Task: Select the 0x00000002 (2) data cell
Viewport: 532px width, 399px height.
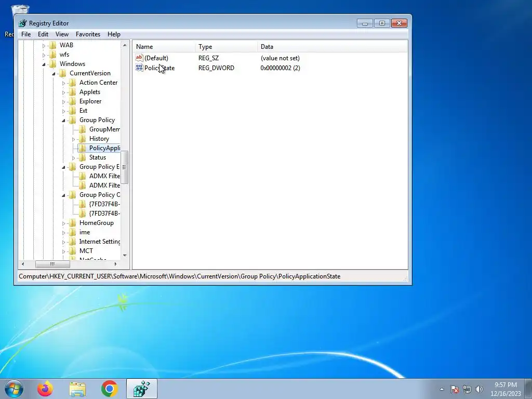Action: [280, 68]
